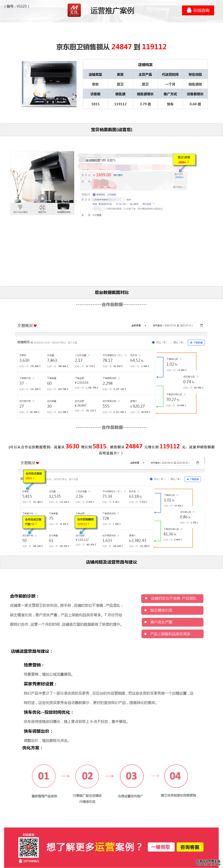The width and height of the screenshot is (223, 868).
Task: Select 同比(年) radio in July report
Action: point(170,343)
